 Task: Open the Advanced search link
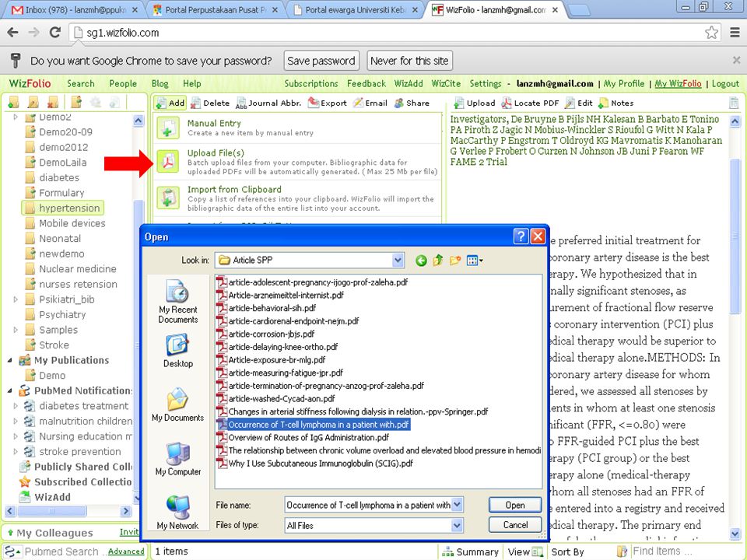point(126,551)
